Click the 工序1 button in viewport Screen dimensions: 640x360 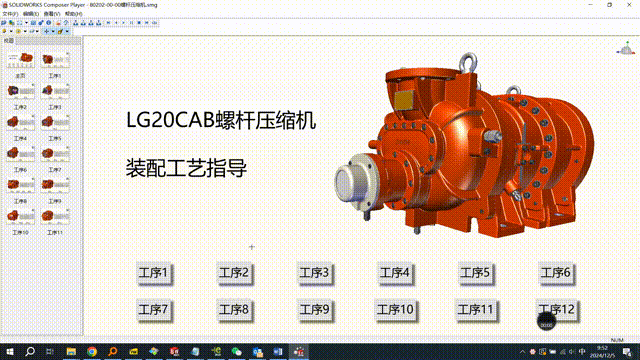[153, 273]
